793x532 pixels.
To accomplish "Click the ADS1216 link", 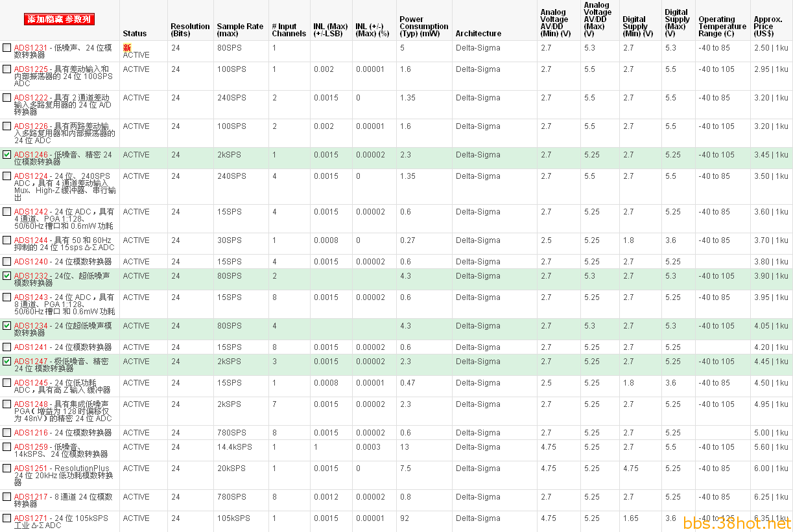I will point(31,433).
